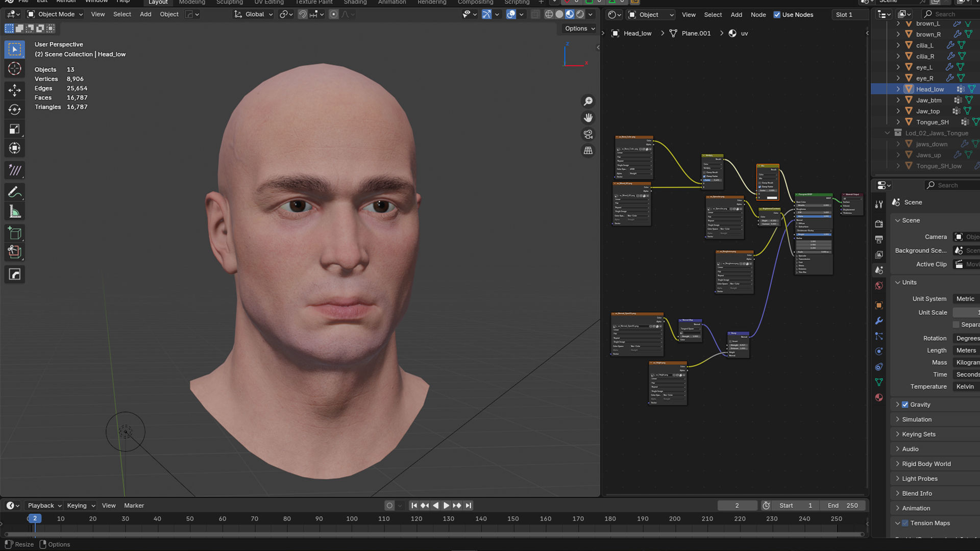The image size is (980, 551).
Task: Choose the Rotate tool in the toolbar
Action: pyautogui.click(x=15, y=110)
